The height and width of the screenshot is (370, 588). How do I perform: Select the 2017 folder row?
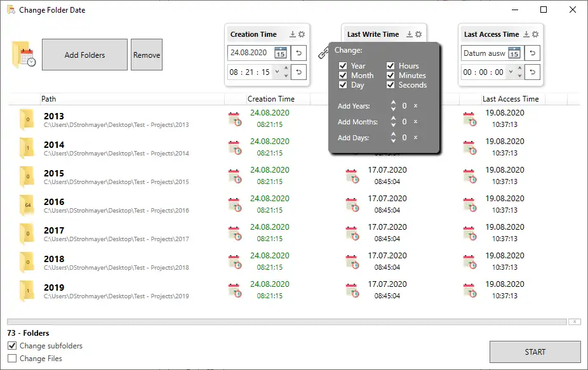(x=293, y=233)
